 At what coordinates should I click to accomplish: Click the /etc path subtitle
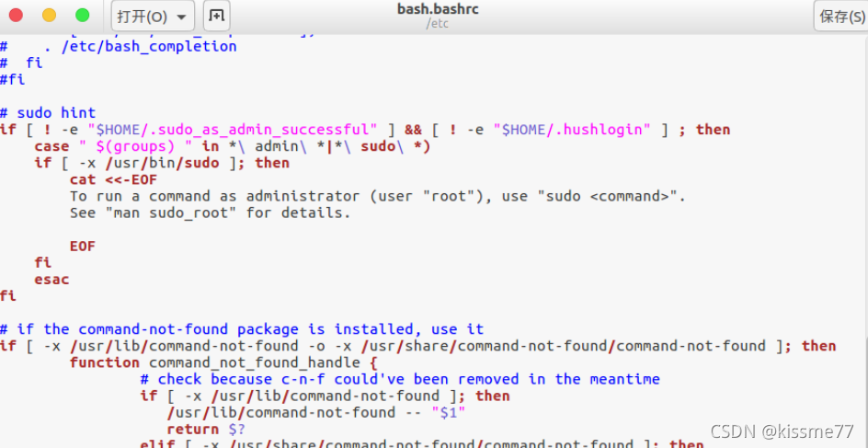[x=438, y=24]
